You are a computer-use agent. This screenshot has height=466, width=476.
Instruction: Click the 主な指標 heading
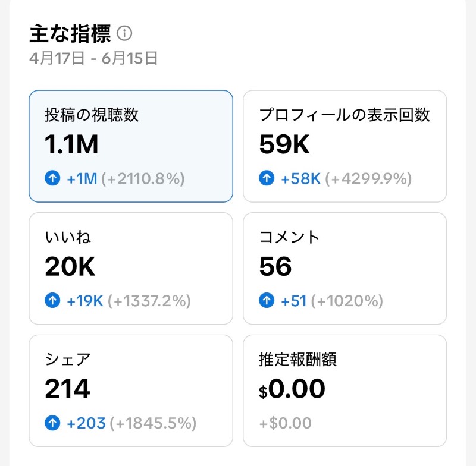[70, 33]
